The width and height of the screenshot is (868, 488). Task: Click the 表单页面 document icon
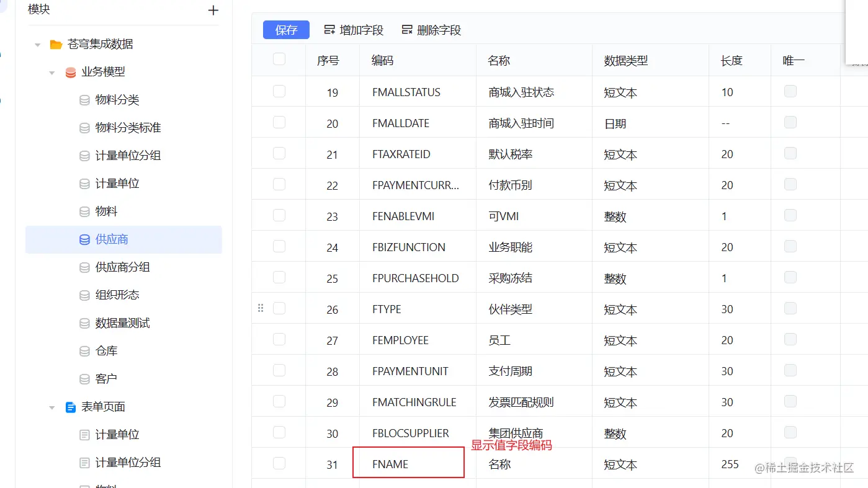[71, 407]
